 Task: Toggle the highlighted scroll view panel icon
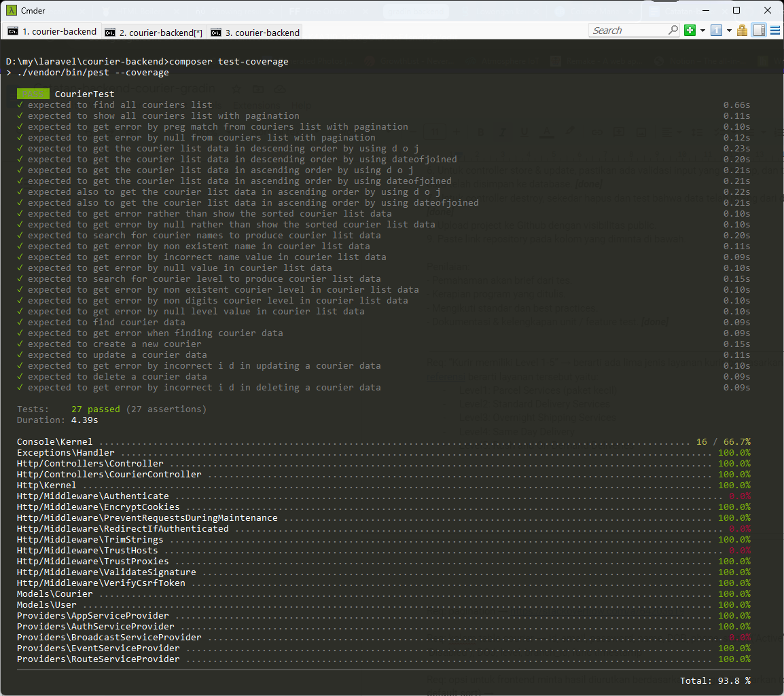tap(759, 31)
